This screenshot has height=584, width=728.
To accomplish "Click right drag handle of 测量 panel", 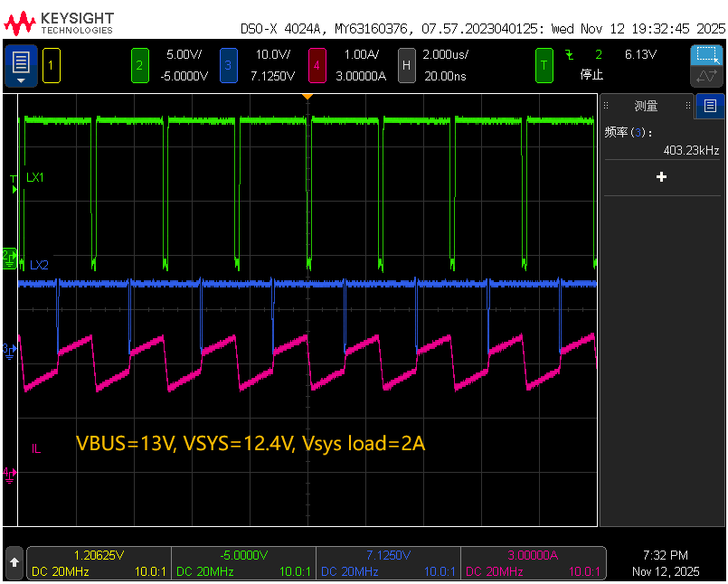I will tap(688, 106).
